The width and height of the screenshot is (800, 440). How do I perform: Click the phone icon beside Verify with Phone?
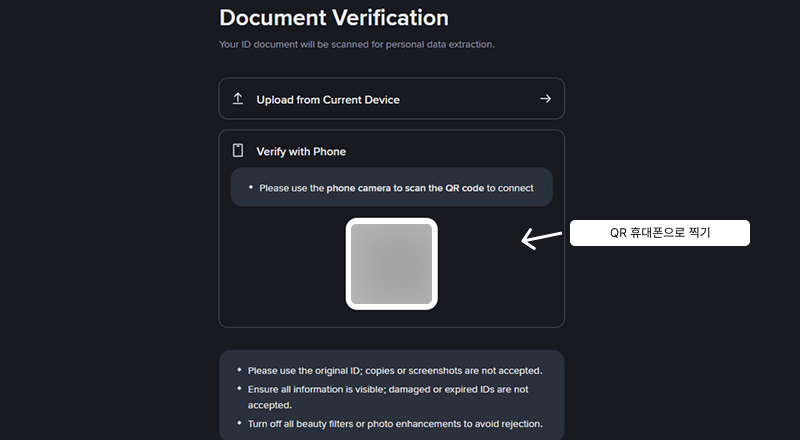[238, 151]
